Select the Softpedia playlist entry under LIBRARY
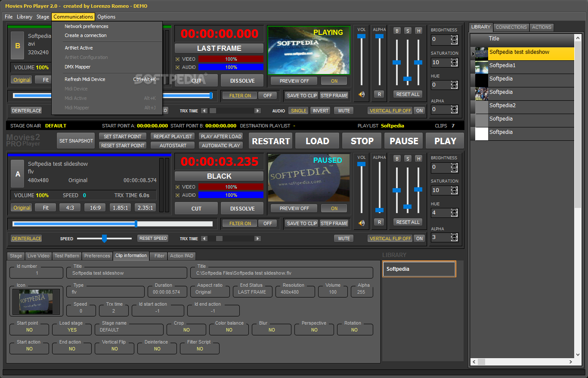Viewport: 588px width, 378px height. point(419,269)
